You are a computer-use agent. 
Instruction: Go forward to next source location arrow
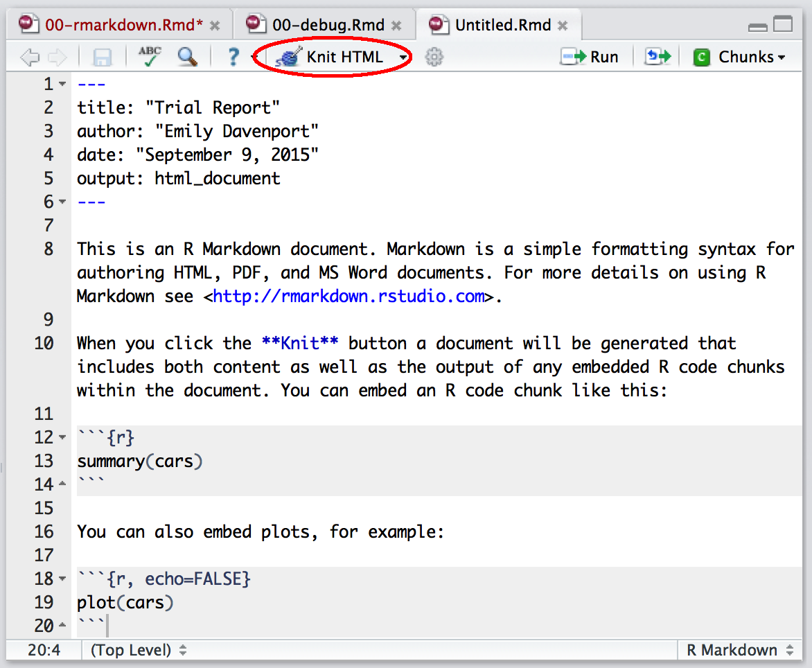pyautogui.click(x=58, y=57)
